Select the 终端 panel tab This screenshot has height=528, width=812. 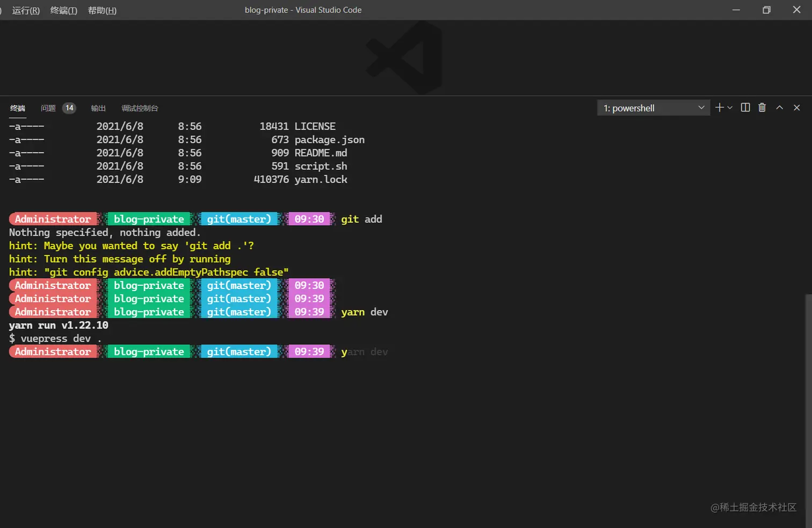(x=18, y=108)
